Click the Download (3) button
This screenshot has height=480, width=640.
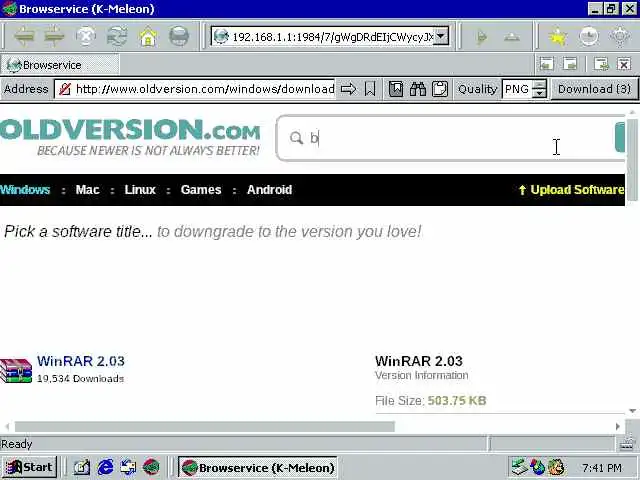coord(594,89)
